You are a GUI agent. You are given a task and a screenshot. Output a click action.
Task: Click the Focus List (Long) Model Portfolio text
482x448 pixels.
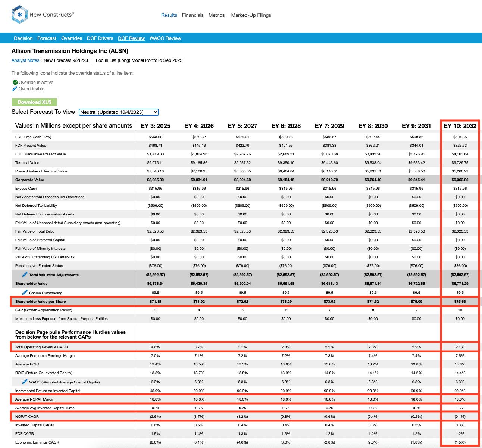point(139,60)
